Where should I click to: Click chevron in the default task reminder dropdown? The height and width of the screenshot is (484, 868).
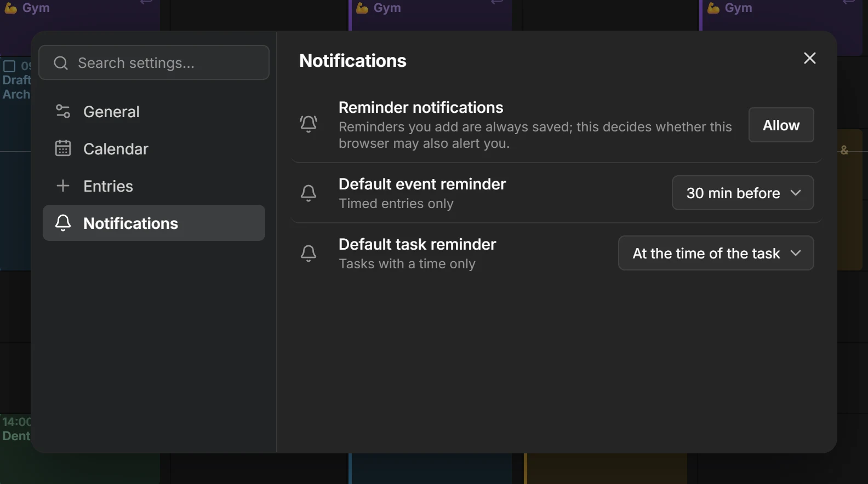click(796, 253)
